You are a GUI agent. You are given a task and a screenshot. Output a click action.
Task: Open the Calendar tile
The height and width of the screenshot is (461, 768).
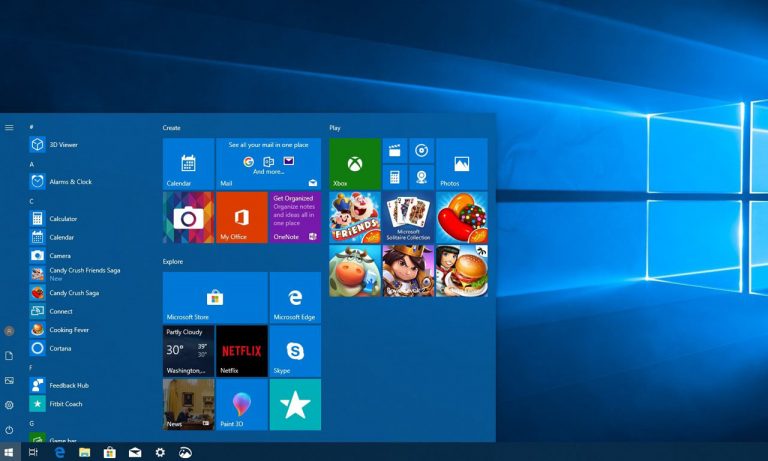coord(189,164)
